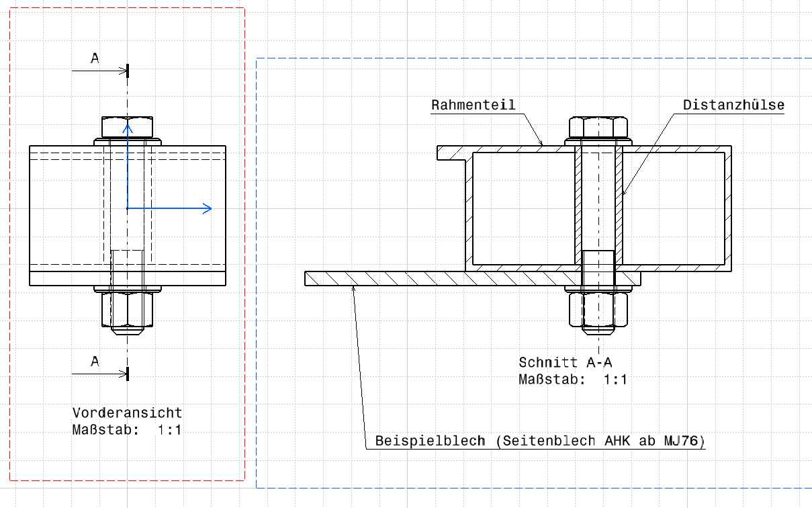Select the Vorderansicht view title text
This screenshot has width=812, height=508.
click(x=127, y=413)
